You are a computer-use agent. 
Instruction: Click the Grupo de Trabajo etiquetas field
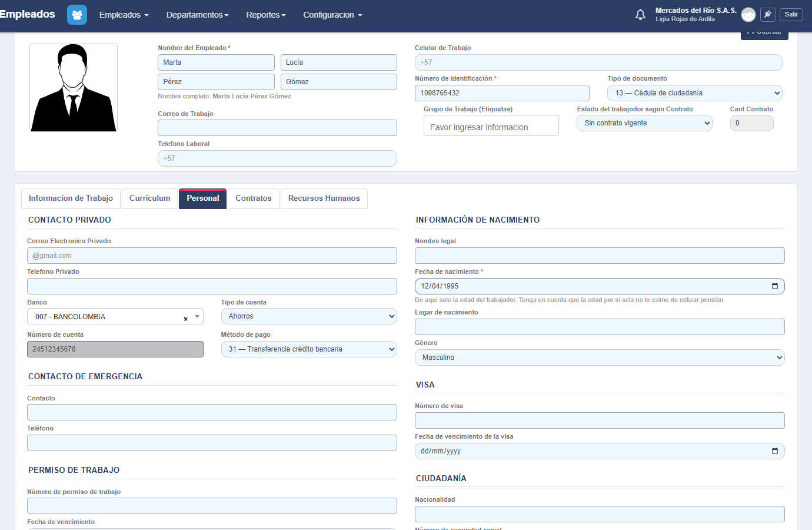491,125
